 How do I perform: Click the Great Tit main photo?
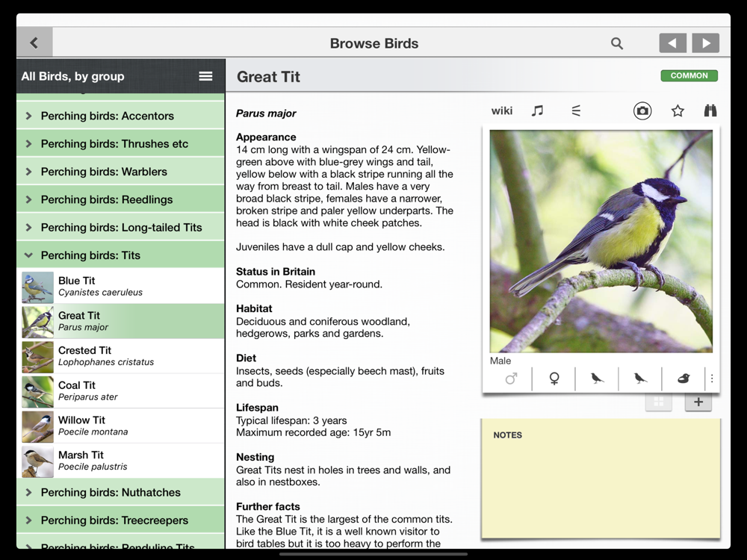(601, 241)
